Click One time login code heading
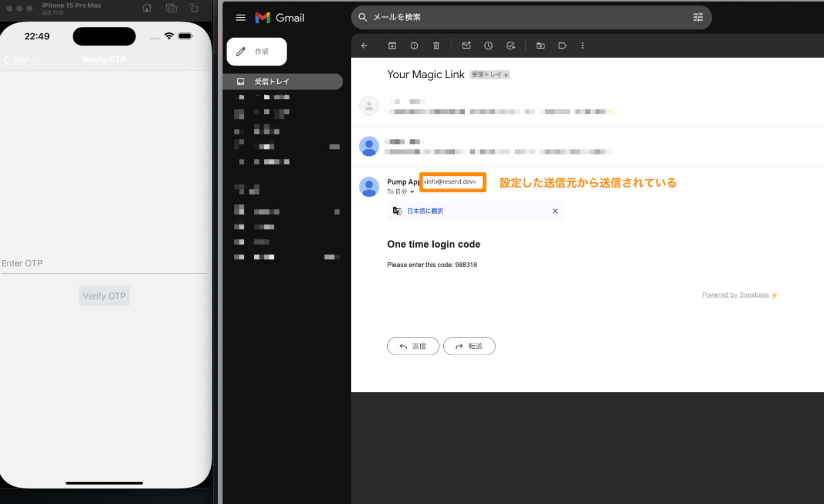Viewport: 824px width, 504px height. tap(434, 244)
